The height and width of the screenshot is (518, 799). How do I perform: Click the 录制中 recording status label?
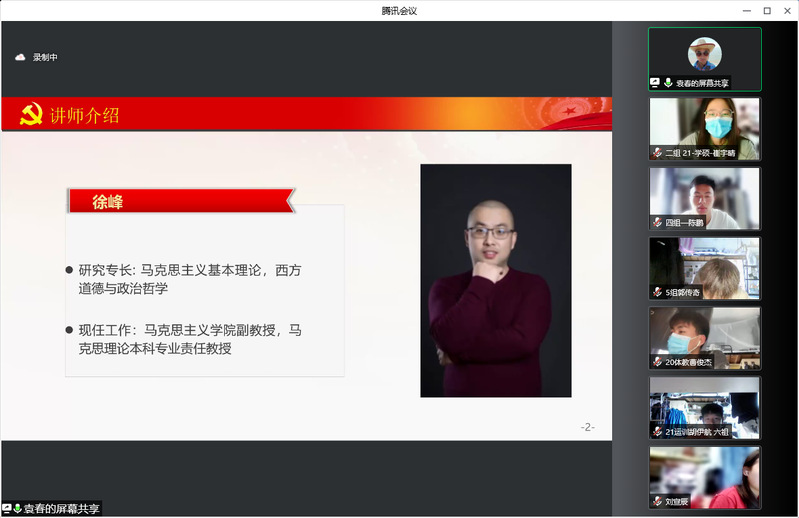point(45,57)
